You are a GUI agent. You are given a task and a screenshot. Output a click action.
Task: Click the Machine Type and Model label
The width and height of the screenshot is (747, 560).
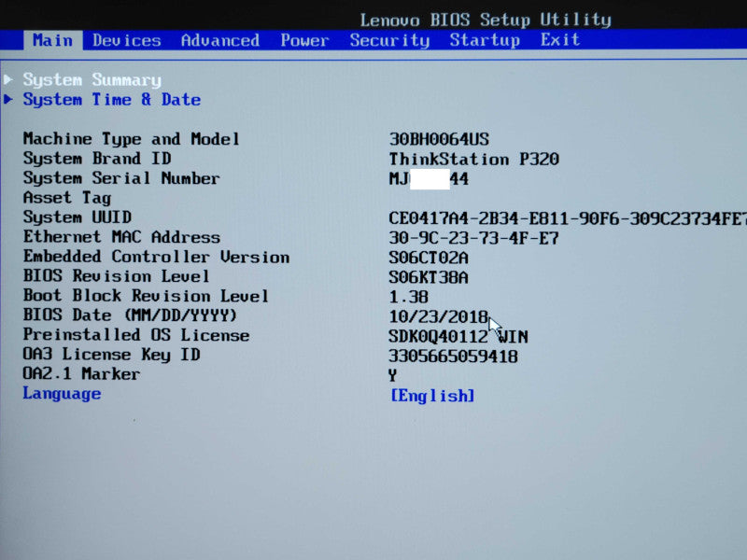pyautogui.click(x=131, y=139)
